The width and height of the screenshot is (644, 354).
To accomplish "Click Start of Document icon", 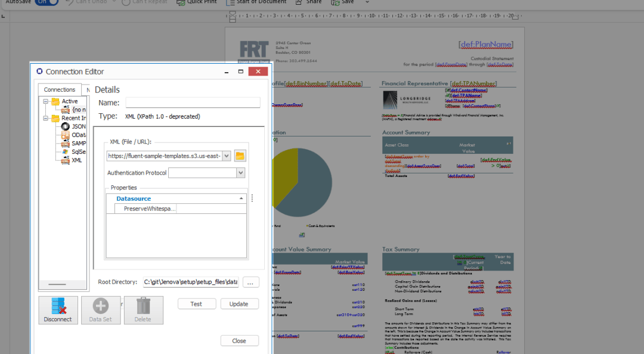I will point(230,2).
